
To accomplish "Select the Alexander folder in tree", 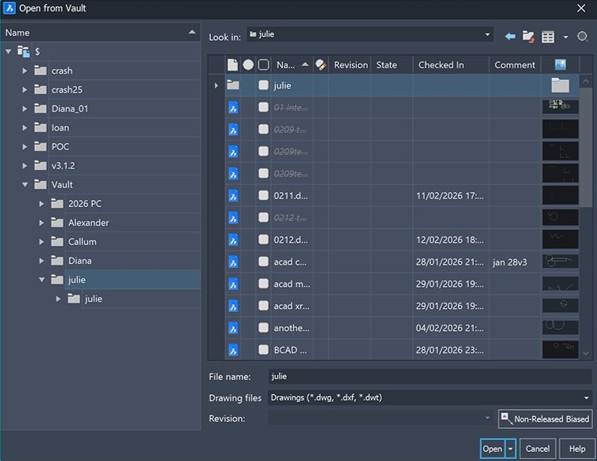I will pyautogui.click(x=88, y=223).
